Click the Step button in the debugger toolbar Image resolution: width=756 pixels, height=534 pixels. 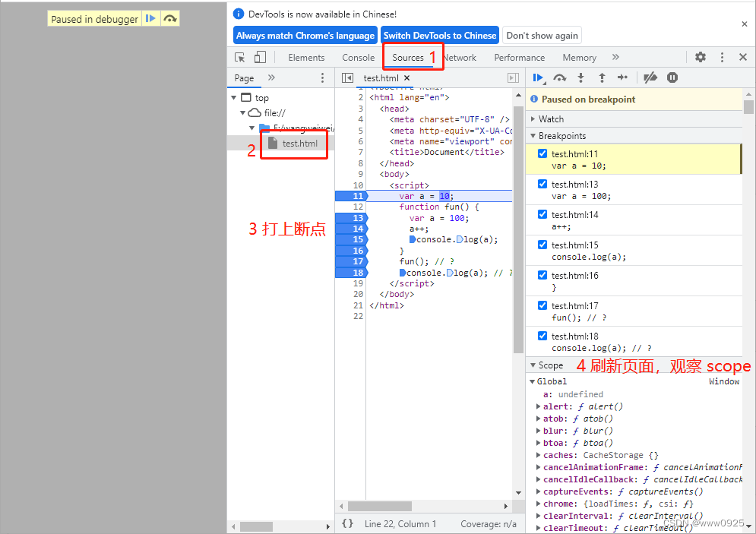622,77
